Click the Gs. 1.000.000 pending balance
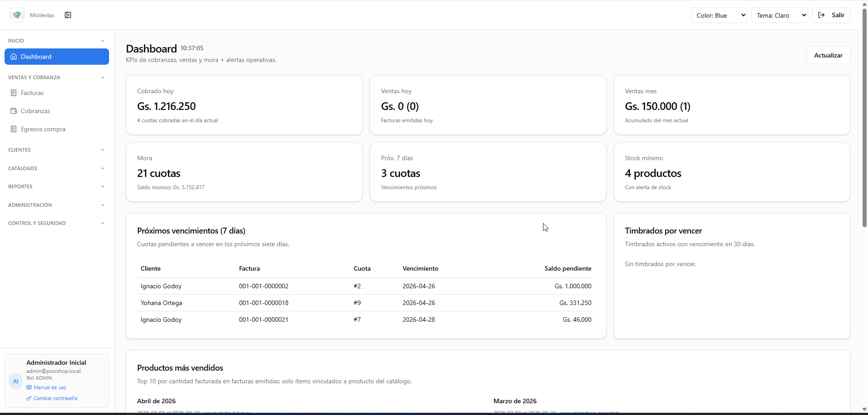The width and height of the screenshot is (868, 415). pos(573,286)
